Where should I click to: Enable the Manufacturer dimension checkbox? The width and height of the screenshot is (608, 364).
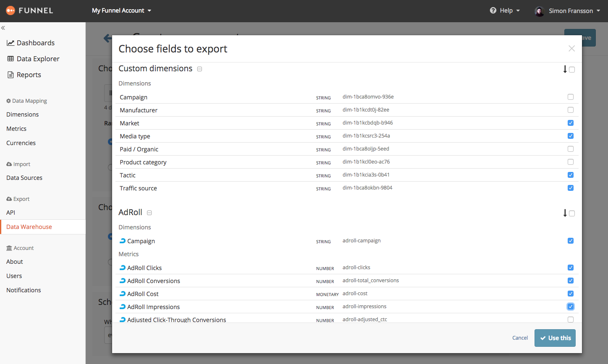(x=571, y=110)
